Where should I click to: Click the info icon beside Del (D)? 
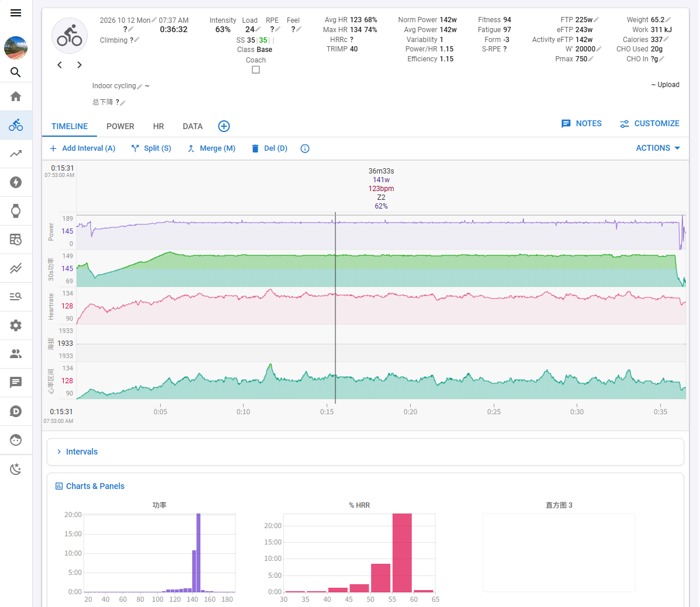(x=305, y=148)
